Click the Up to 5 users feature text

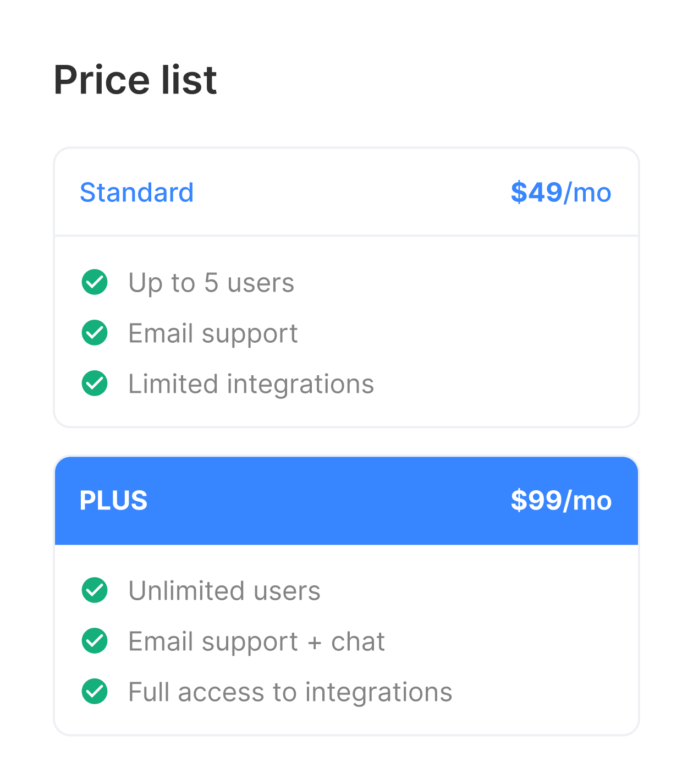click(211, 283)
